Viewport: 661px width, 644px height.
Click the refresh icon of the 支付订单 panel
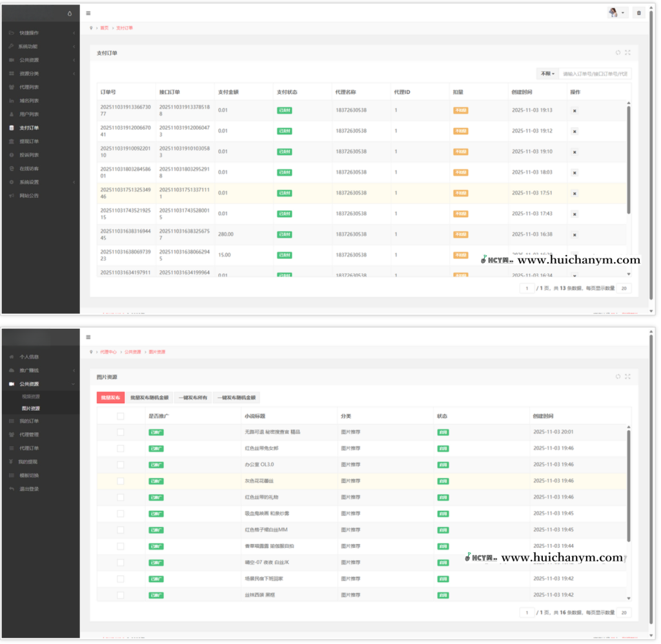point(618,53)
